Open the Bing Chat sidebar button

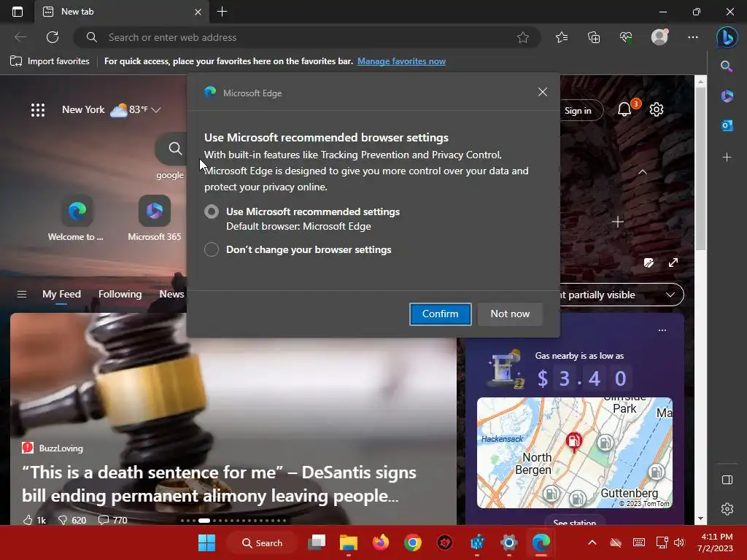coord(727,37)
